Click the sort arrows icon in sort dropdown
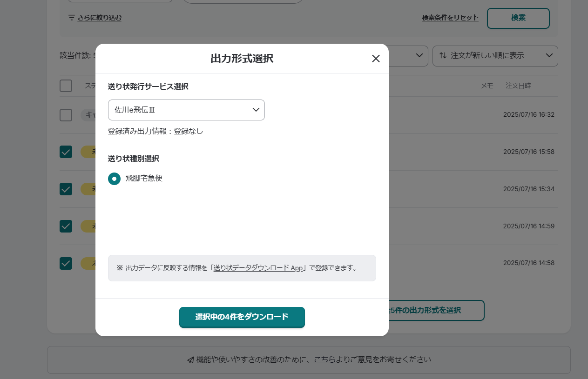 (x=443, y=56)
